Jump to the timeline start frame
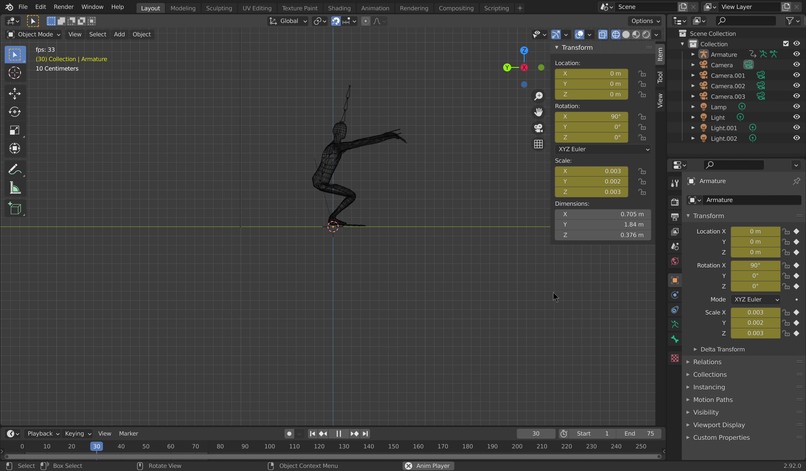806x471 pixels. (x=312, y=434)
